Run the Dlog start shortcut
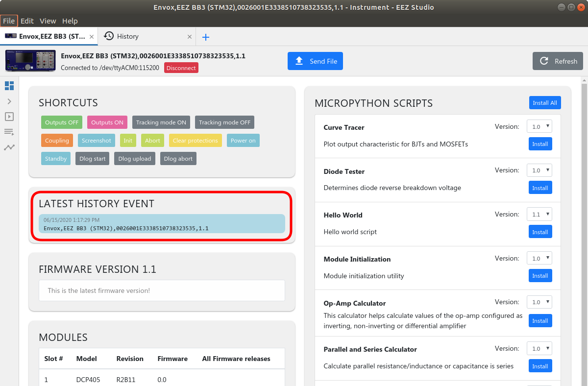Image resolution: width=588 pixels, height=386 pixels. click(93, 159)
